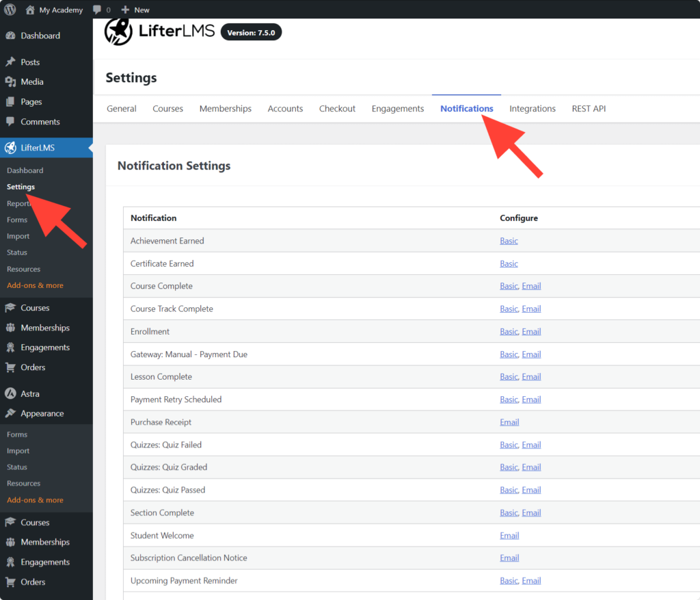
Task: Open Pages using its sidebar icon
Action: coord(11,101)
